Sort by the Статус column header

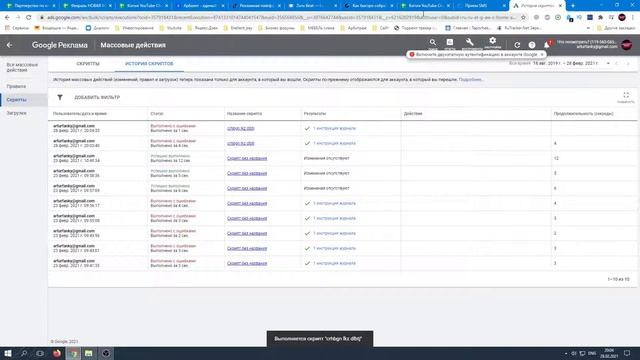click(x=157, y=114)
